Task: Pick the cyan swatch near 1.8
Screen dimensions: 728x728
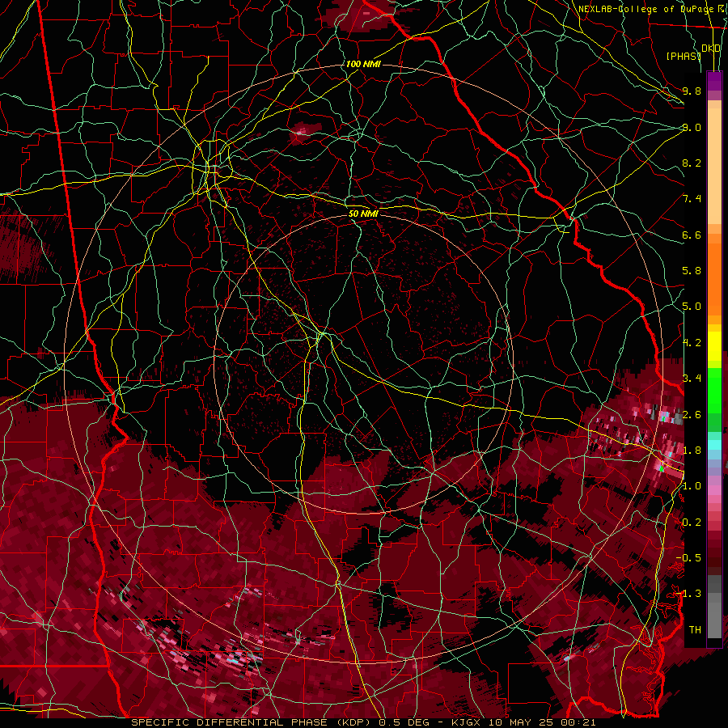Action: tap(714, 445)
